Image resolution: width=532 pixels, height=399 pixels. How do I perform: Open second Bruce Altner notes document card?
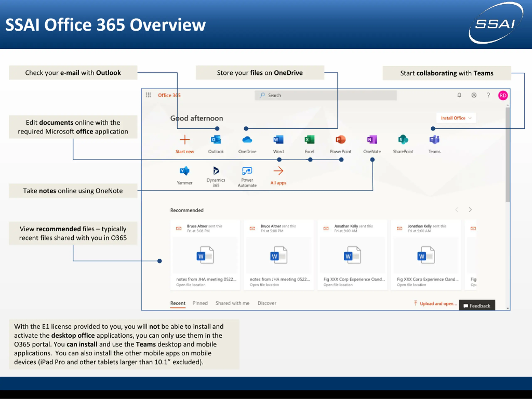tap(279, 255)
